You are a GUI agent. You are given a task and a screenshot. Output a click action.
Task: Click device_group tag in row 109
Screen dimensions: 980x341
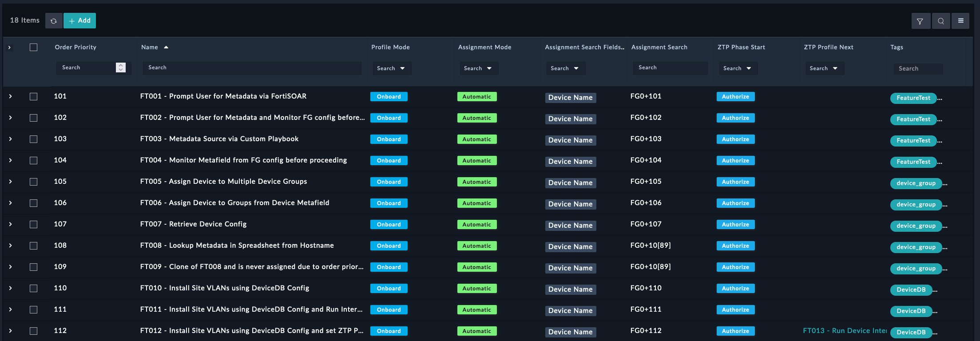(x=916, y=269)
